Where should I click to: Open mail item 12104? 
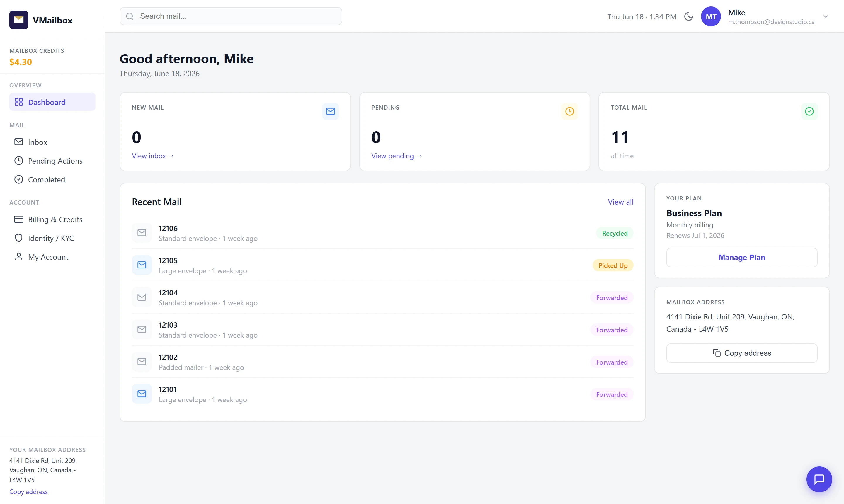(x=382, y=297)
